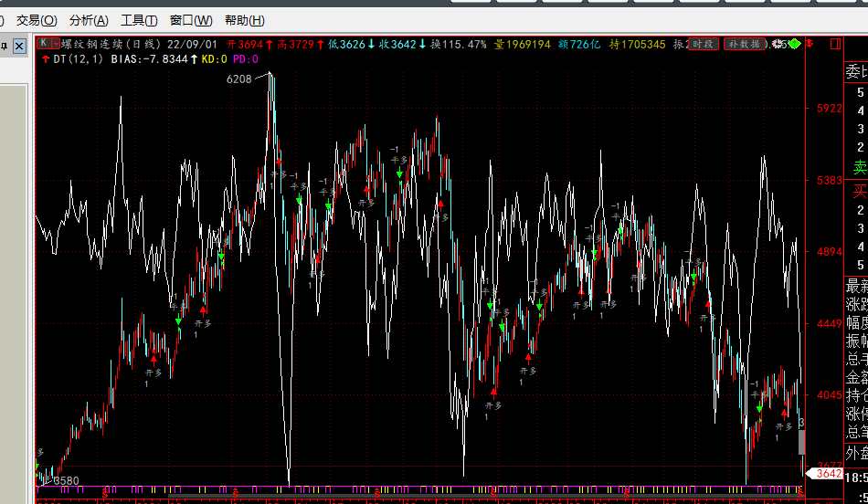Click the 4894 price axis label
This screenshot has width=868, height=504.
(830, 252)
